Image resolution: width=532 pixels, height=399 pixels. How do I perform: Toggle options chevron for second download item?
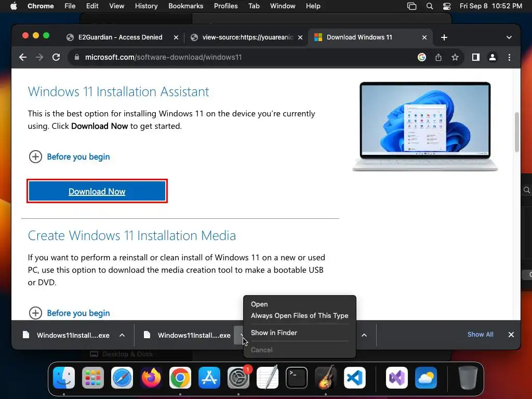[239, 335]
